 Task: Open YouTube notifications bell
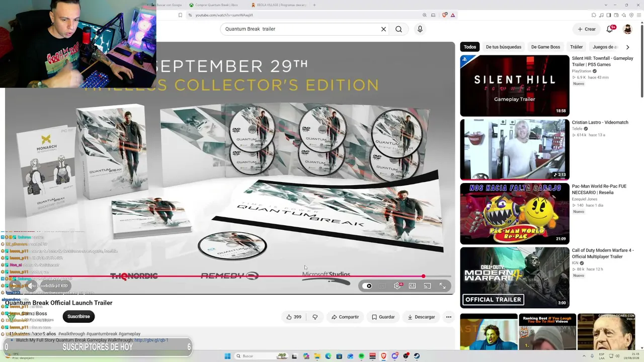(x=610, y=29)
